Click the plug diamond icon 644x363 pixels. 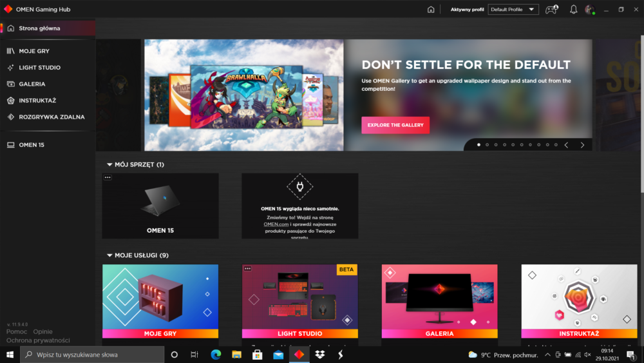click(x=300, y=186)
